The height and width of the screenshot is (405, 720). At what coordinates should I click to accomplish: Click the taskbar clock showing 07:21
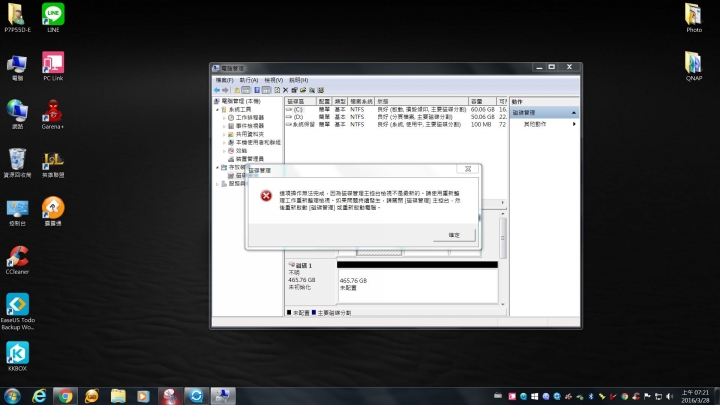(695, 396)
